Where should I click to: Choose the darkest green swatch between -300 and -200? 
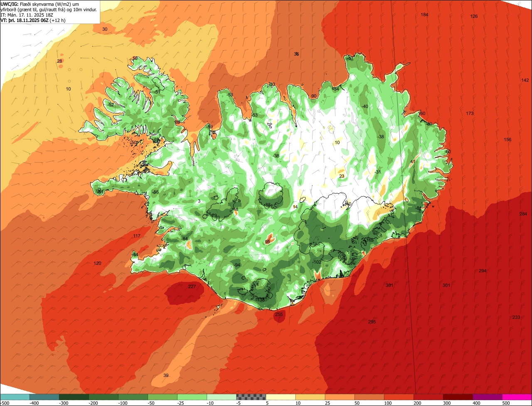point(74,397)
